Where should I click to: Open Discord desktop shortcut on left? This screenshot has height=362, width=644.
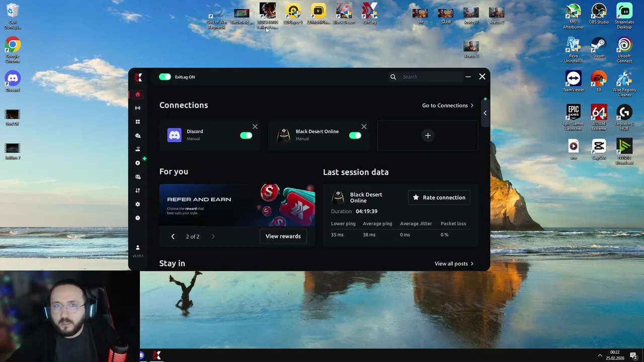(x=13, y=82)
